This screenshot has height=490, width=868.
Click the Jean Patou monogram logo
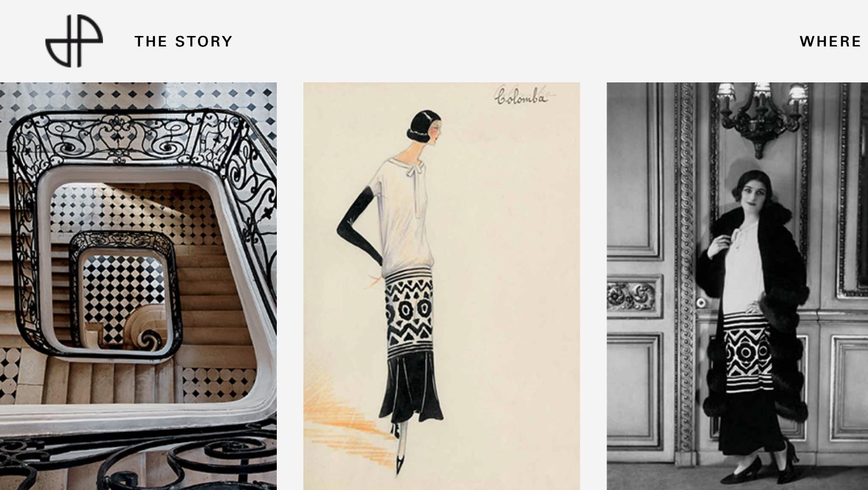74,41
